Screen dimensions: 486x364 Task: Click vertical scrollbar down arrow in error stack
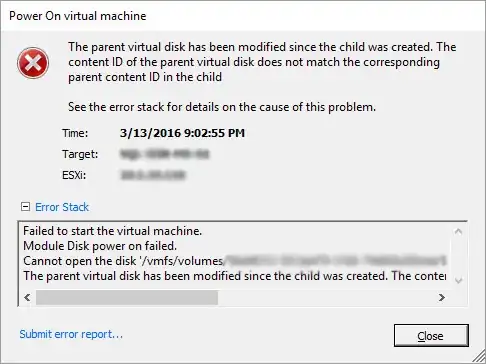[x=458, y=281]
